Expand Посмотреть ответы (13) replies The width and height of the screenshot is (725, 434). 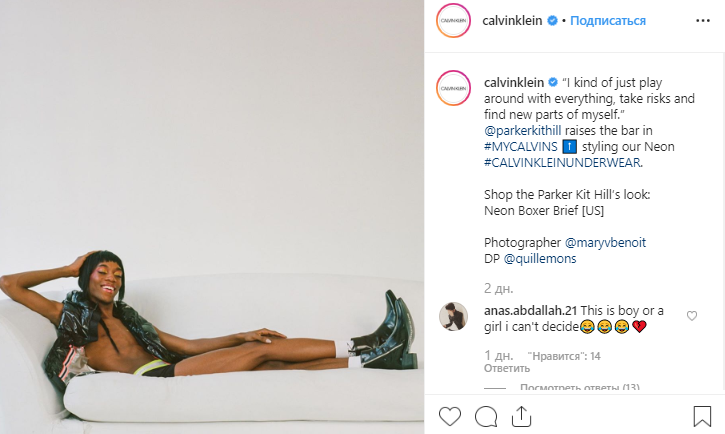point(580,387)
